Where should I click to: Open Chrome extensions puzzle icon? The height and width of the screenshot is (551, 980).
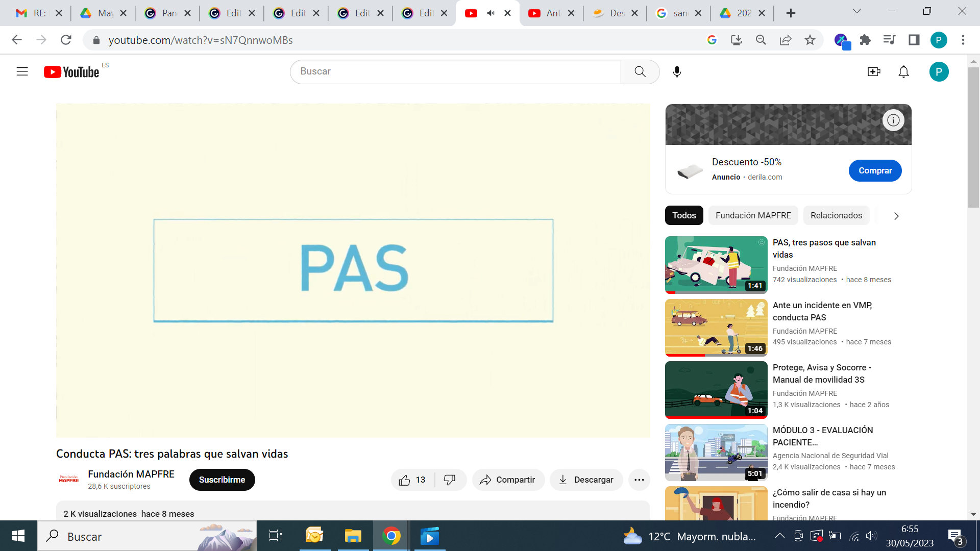click(865, 40)
